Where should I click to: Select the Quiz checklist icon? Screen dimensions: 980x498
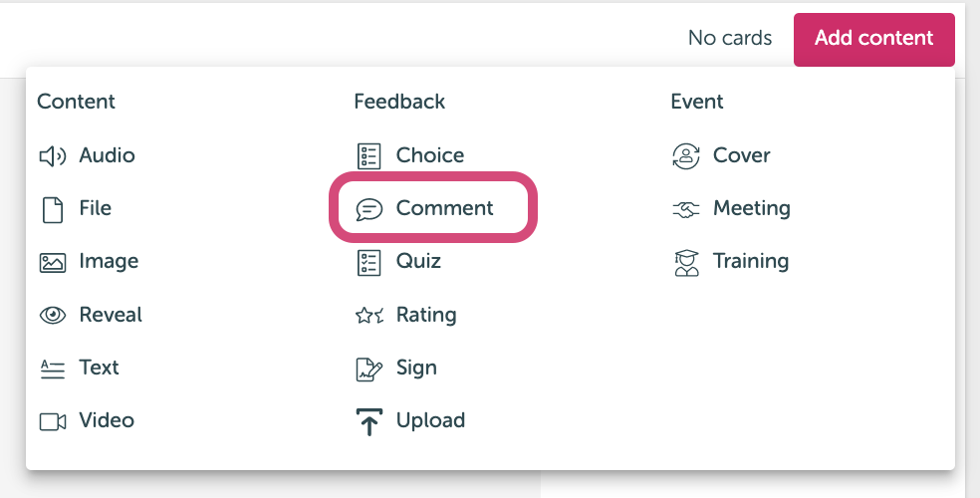coord(368,262)
